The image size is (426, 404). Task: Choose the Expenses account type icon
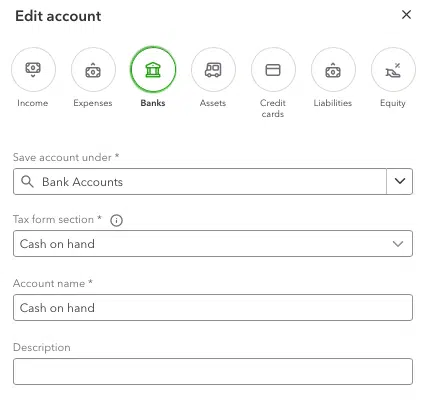pos(93,70)
